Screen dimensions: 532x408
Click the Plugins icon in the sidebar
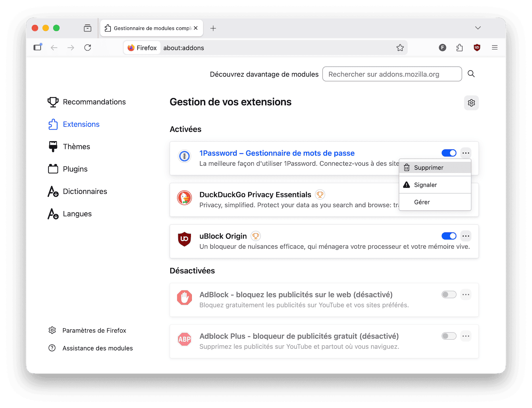coord(53,168)
